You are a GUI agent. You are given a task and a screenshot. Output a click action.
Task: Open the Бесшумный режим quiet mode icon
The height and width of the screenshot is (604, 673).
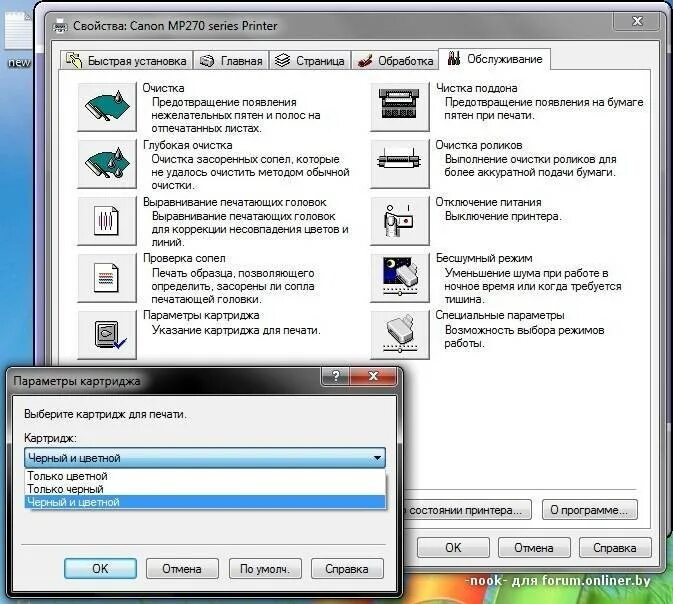[x=400, y=278]
